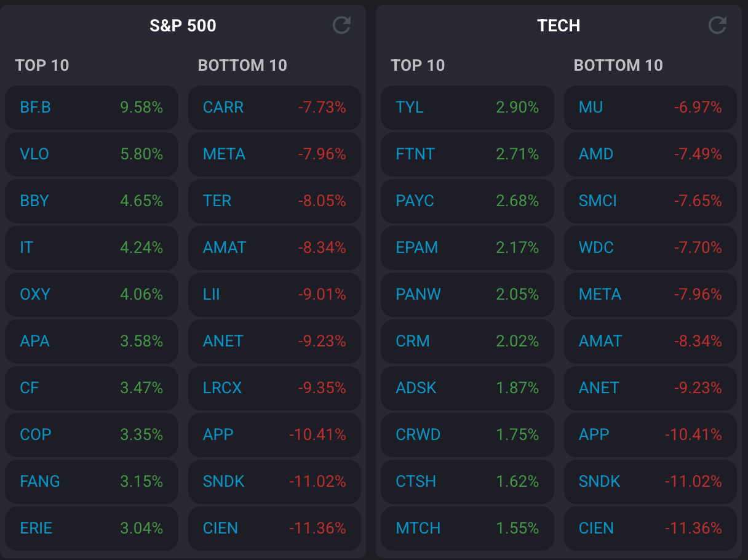Click the BBY ticker symbol
Image resolution: width=748 pixels, height=560 pixels.
(x=34, y=201)
